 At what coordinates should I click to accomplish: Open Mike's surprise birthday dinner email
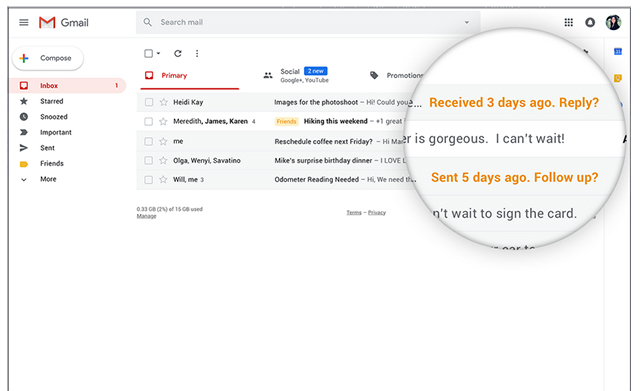tap(323, 160)
